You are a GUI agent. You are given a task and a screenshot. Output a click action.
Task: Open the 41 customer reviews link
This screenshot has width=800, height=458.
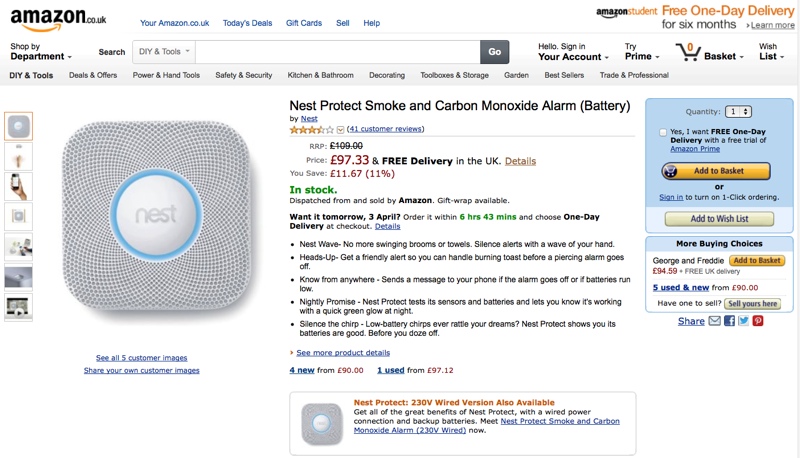click(x=385, y=129)
